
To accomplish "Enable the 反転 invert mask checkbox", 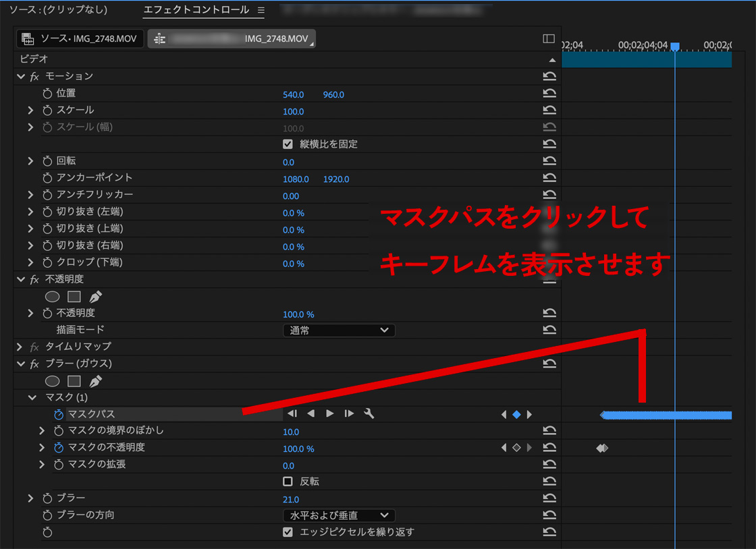I will (x=288, y=482).
